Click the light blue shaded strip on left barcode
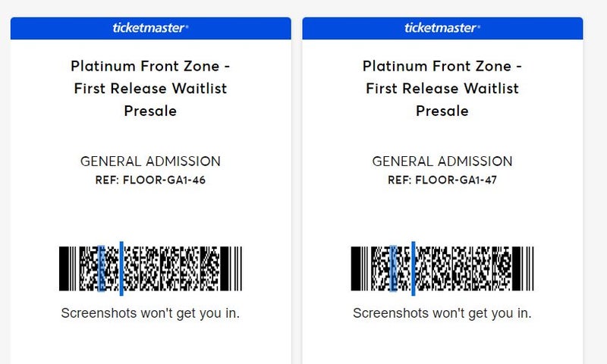The height and width of the screenshot is (364, 607). click(101, 268)
